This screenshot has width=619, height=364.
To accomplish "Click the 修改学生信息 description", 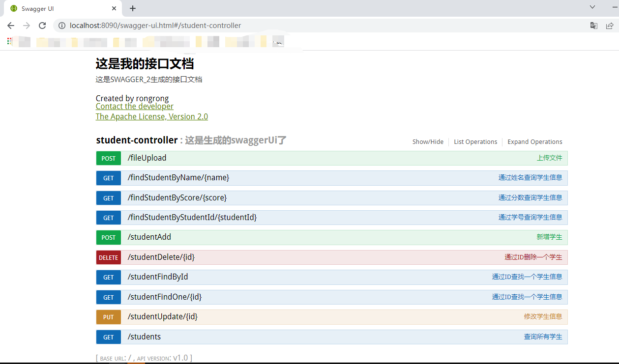I will click(x=543, y=317).
